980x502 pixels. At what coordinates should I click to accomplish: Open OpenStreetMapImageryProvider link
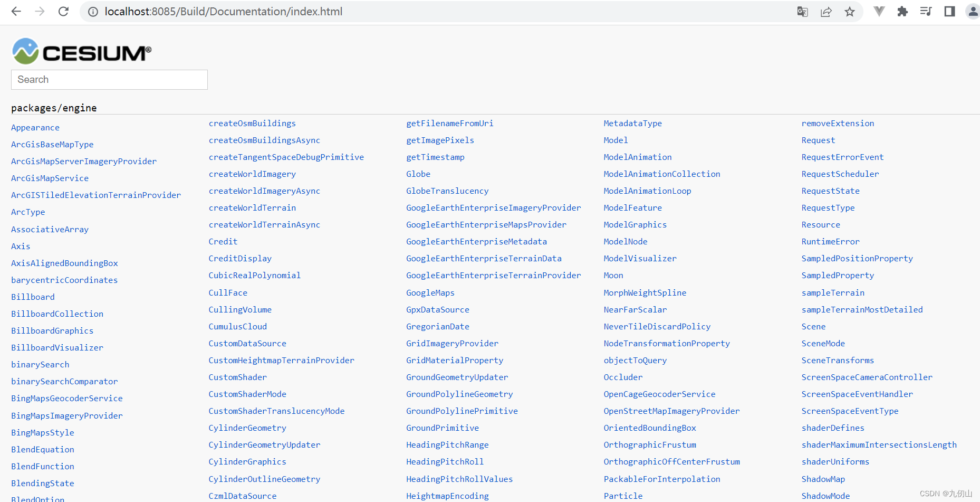coord(671,411)
